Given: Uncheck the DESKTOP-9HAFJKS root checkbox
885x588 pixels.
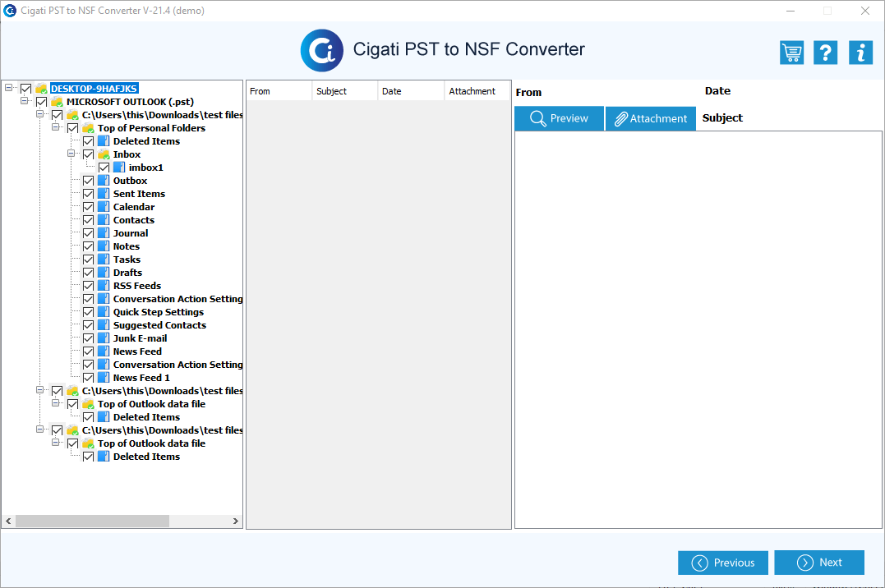Looking at the screenshot, I should tap(26, 90).
